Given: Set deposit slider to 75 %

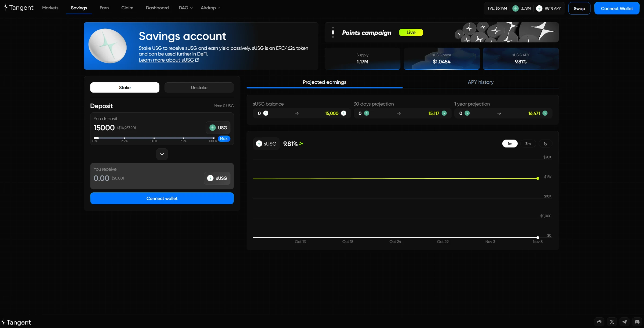Looking at the screenshot, I should pos(183,138).
